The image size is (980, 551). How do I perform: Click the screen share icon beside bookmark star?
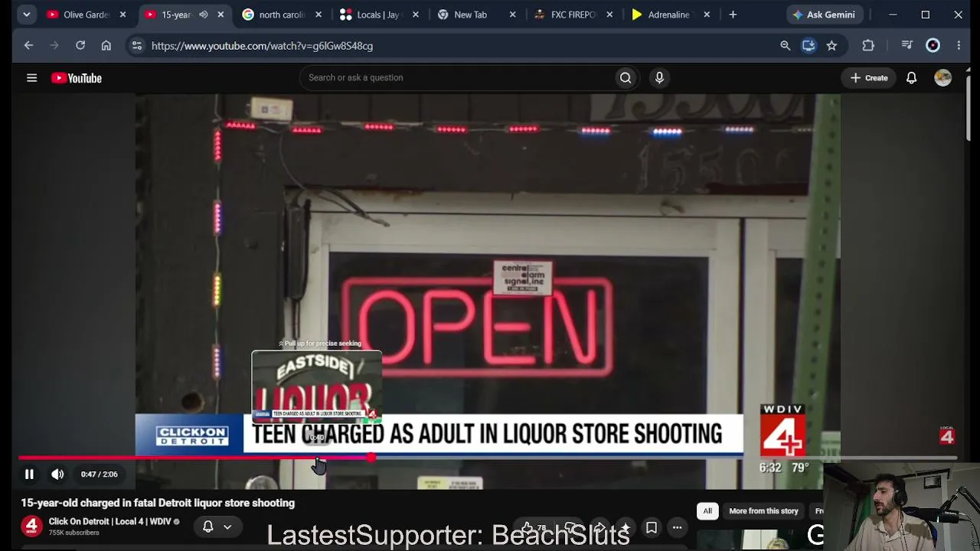point(808,45)
